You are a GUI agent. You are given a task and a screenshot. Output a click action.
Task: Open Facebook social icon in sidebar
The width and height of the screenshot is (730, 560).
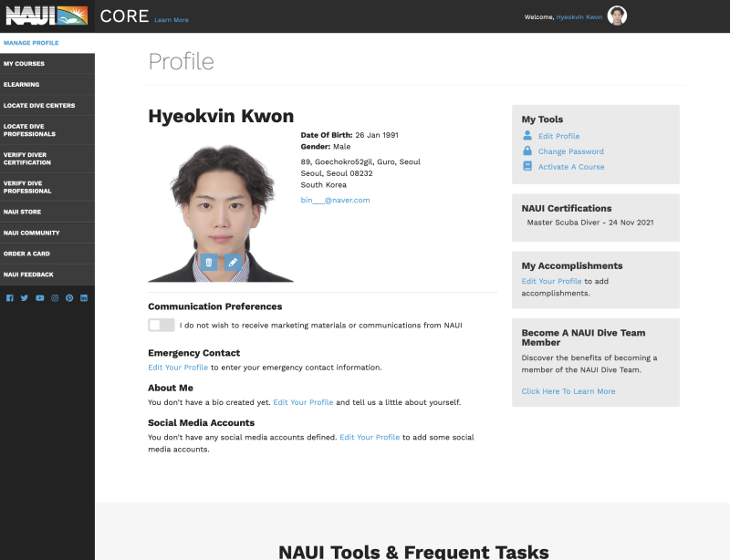point(10,298)
